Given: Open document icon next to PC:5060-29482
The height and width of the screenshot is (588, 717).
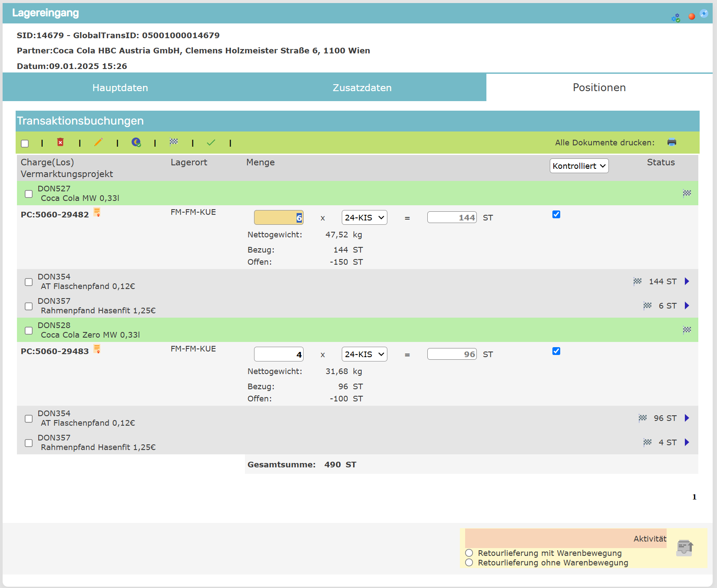Looking at the screenshot, I should click(97, 213).
